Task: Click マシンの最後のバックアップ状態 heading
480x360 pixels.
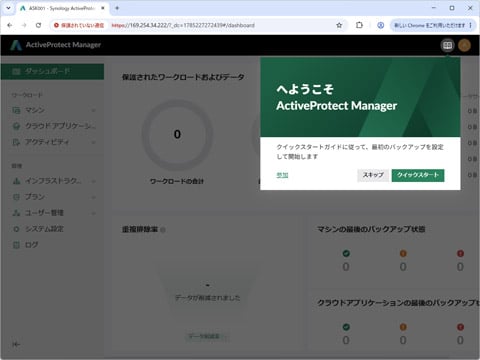Action: [371, 229]
